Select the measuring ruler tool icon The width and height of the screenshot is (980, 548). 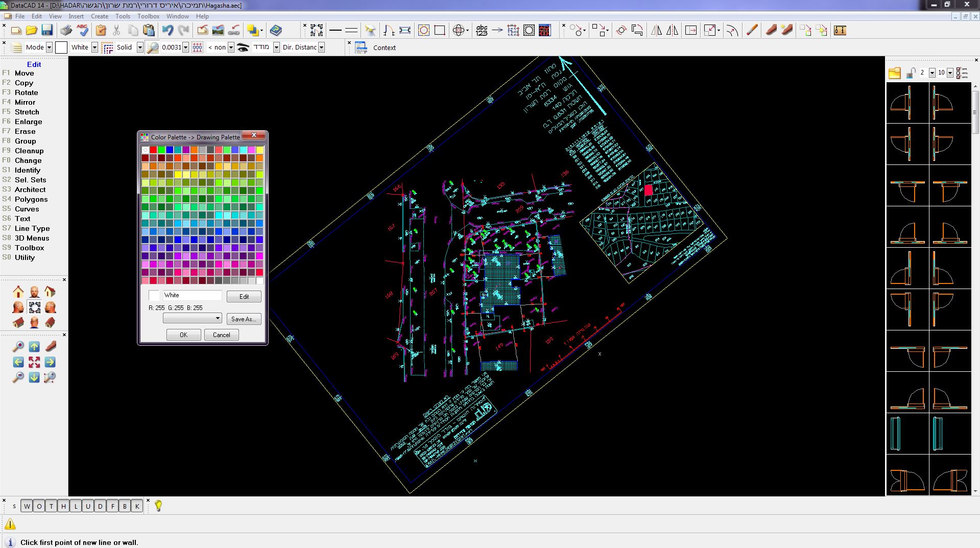[840, 30]
